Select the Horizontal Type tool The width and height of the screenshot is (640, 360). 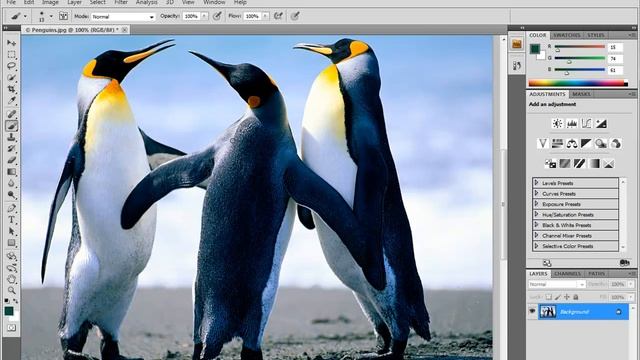pos(11,220)
